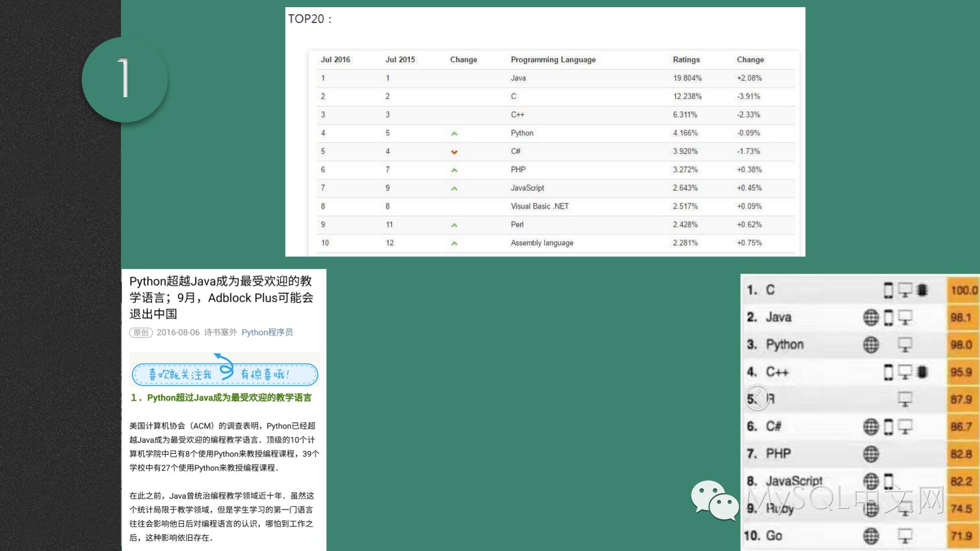The image size is (980, 551).
Task: Click the Java row in TOP20 table
Action: coord(518,78)
